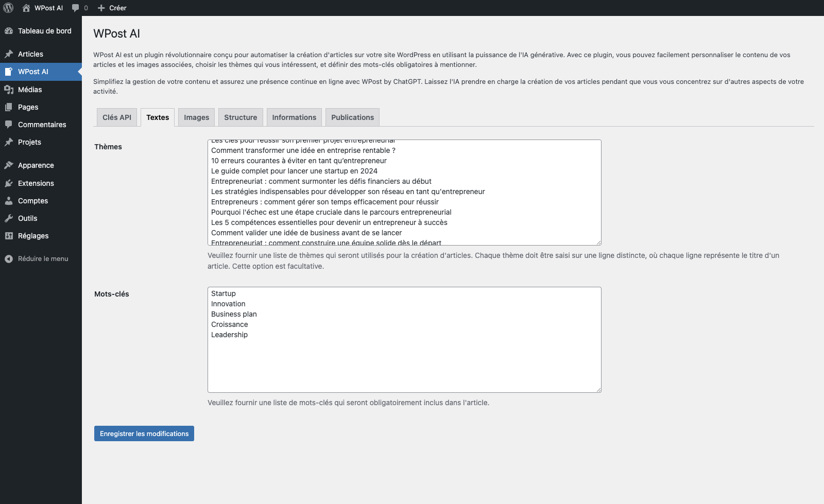Click resize handle of Mots-clés textarea
The image size is (824, 504).
click(x=598, y=390)
